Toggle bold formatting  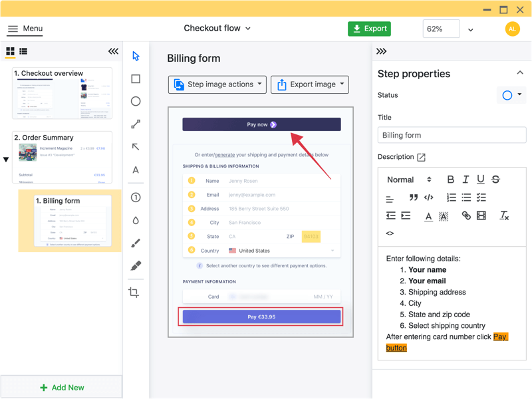click(x=451, y=180)
